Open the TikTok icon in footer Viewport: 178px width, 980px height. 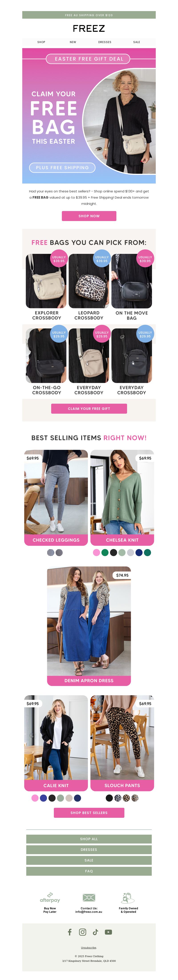(x=95, y=932)
